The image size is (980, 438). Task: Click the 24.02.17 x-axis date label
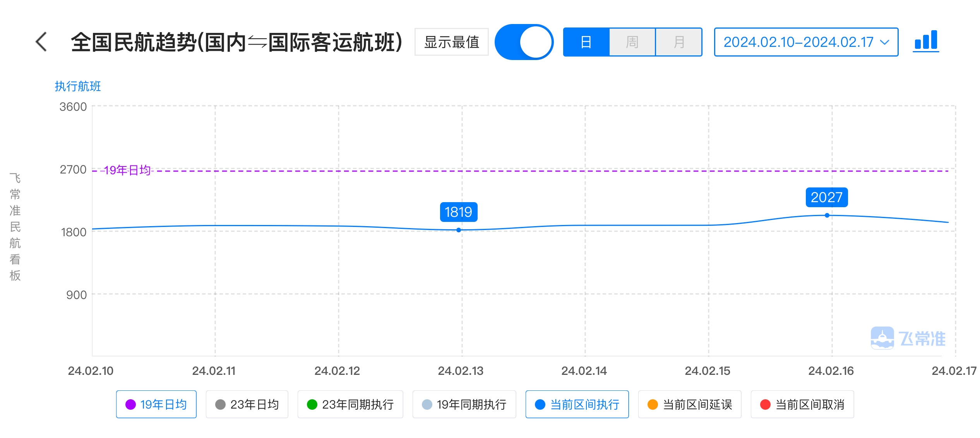click(954, 371)
